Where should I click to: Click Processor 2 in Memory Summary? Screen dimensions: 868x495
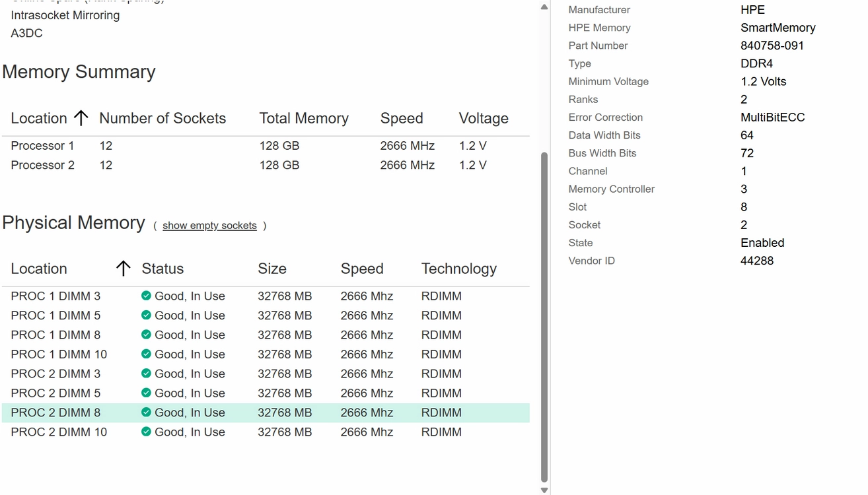pos(42,165)
